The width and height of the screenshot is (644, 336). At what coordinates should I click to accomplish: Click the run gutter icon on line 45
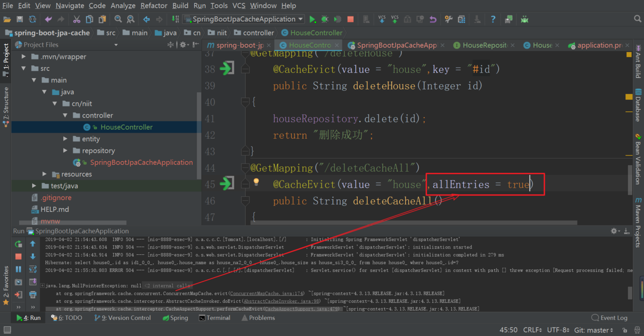pos(227,184)
